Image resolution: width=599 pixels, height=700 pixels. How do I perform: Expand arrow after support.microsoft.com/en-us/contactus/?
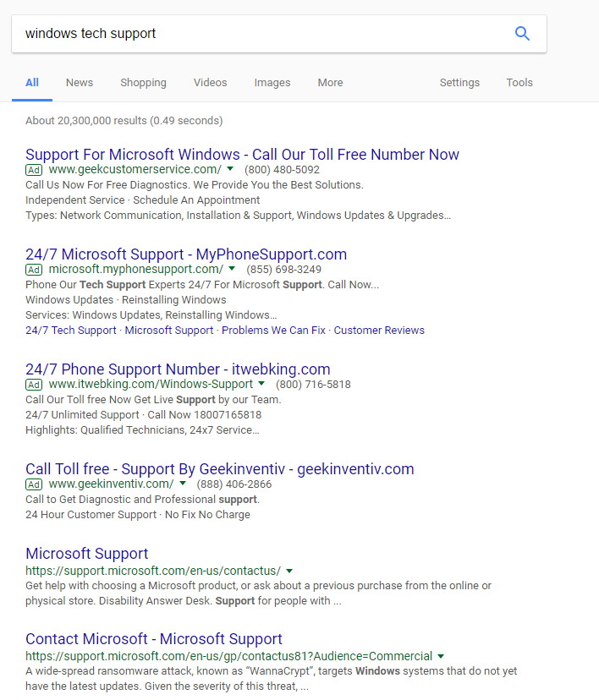[x=289, y=571]
